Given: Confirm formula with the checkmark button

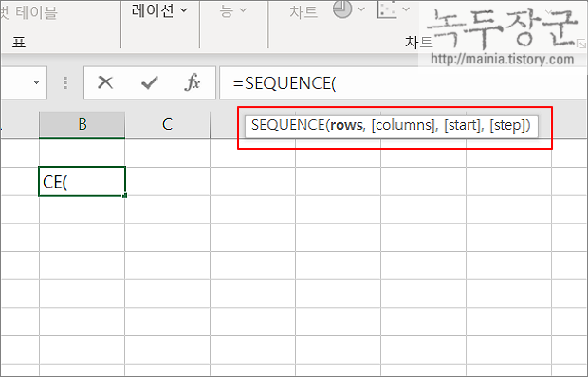Looking at the screenshot, I should tap(149, 82).
